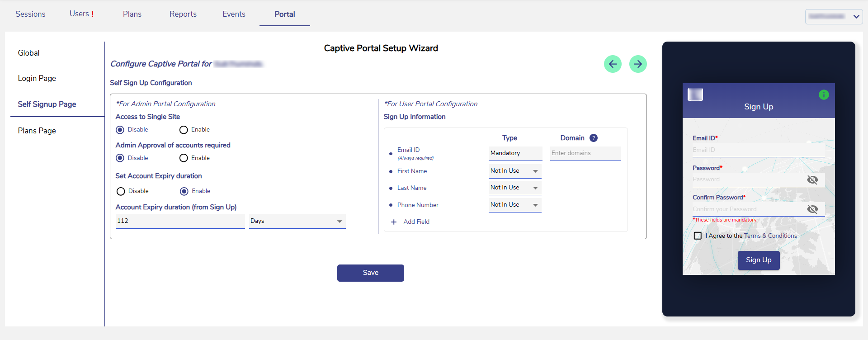
Task: Click the green info icon in preview
Action: tap(824, 95)
